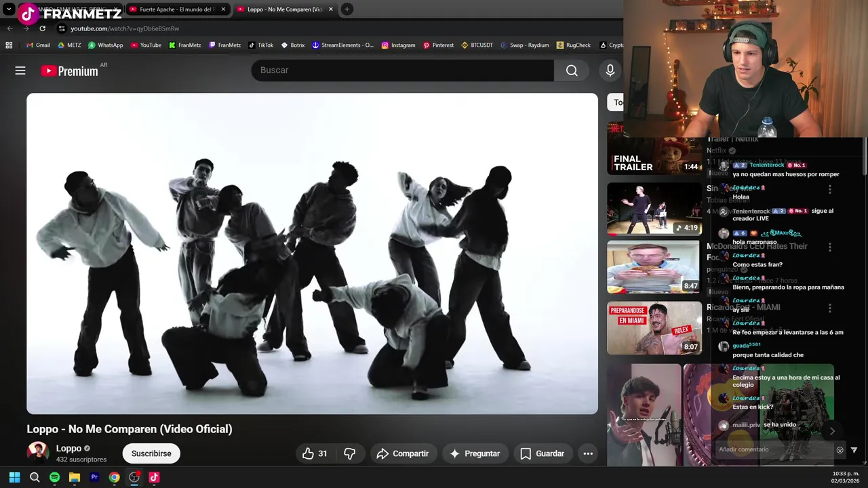Send the chat comment with arrow icon
The width and height of the screenshot is (868, 488).
coord(854,450)
